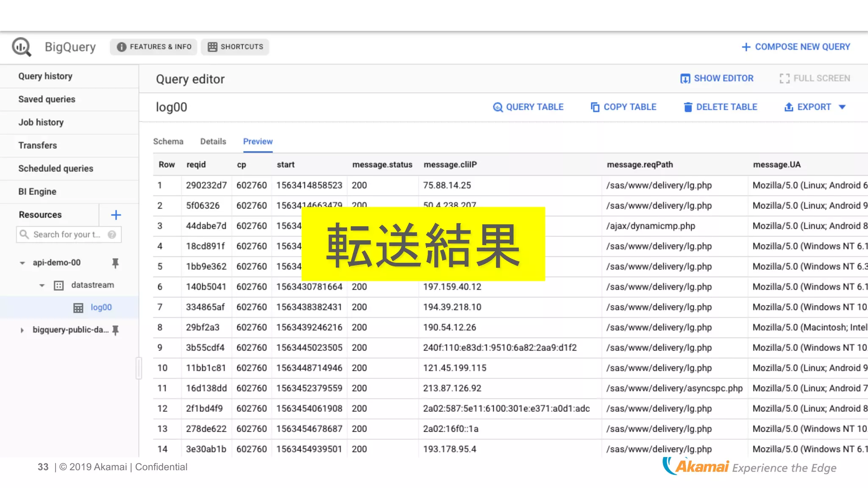Unpin the bigquery-public-data project
This screenshot has width=868, height=488.
[115, 330]
